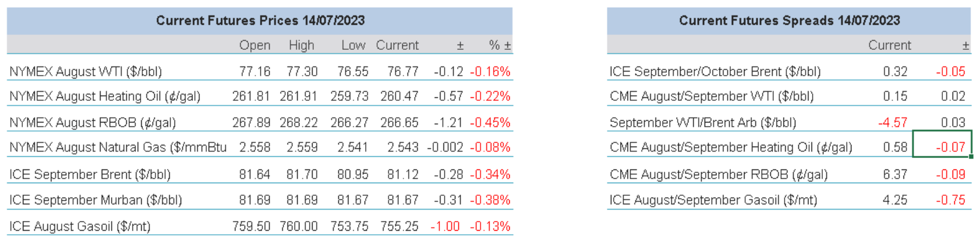Click the highlighted Heating Oil spread change -0.07
The image size is (980, 241).
click(950, 147)
